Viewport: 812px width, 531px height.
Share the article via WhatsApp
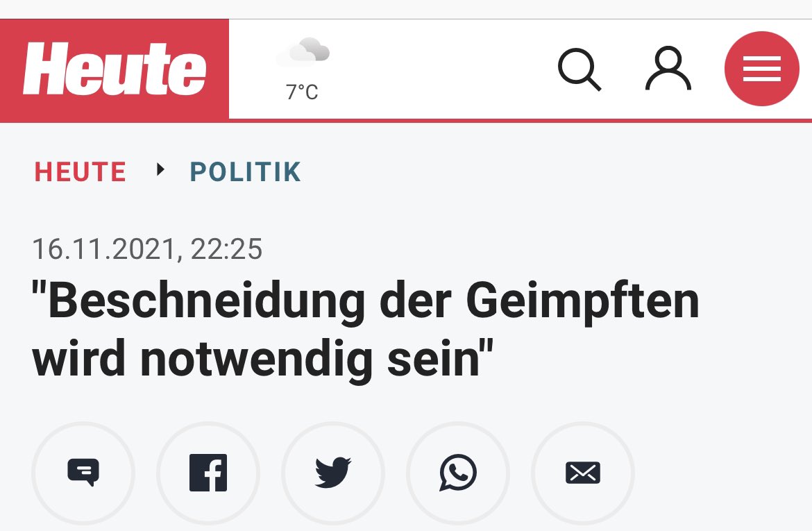[458, 473]
